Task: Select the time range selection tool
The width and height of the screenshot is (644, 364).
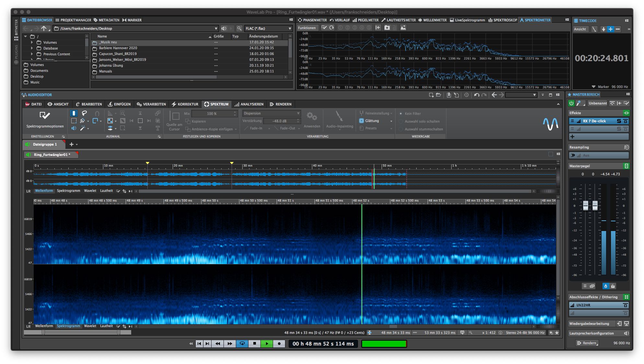Action: pos(74,113)
